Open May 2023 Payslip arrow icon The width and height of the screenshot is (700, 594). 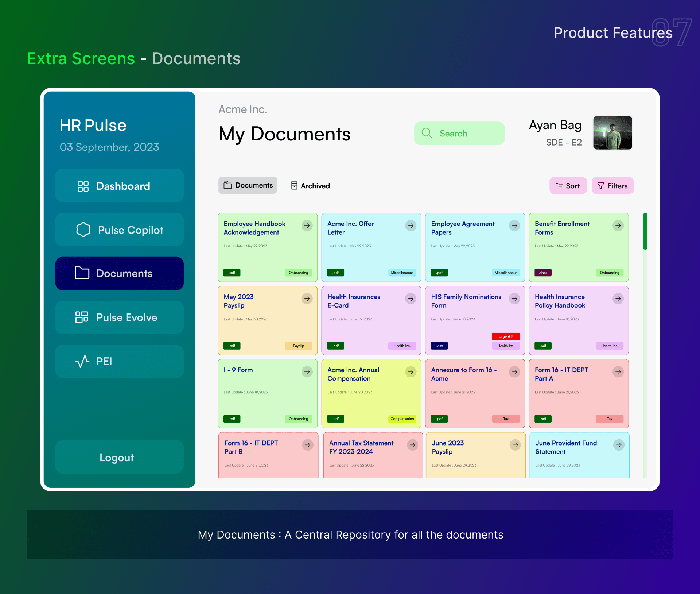point(307,298)
